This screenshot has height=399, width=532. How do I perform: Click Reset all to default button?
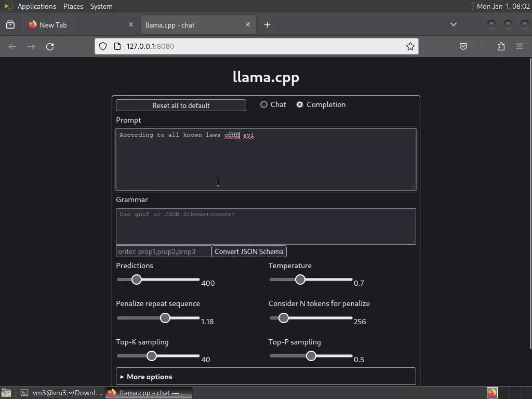tap(181, 105)
